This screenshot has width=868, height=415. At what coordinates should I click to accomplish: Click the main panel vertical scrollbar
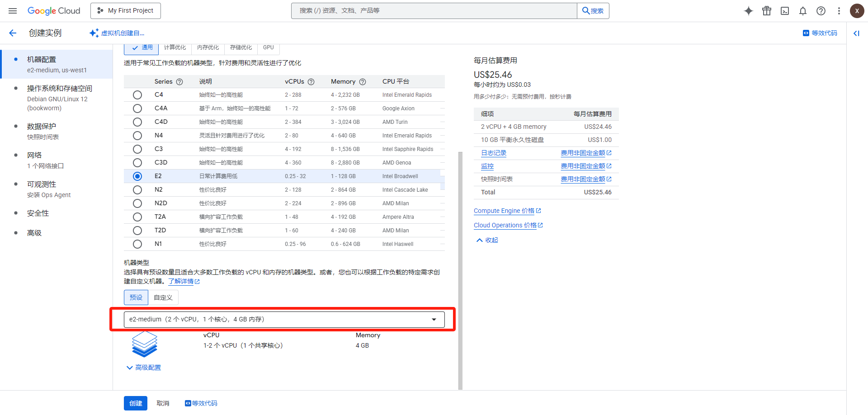pyautogui.click(x=460, y=270)
